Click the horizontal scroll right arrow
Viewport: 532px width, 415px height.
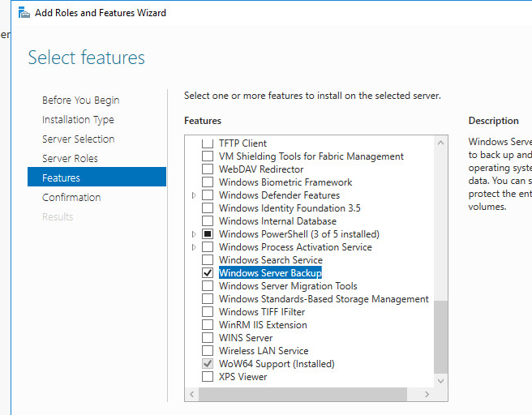[x=427, y=394]
